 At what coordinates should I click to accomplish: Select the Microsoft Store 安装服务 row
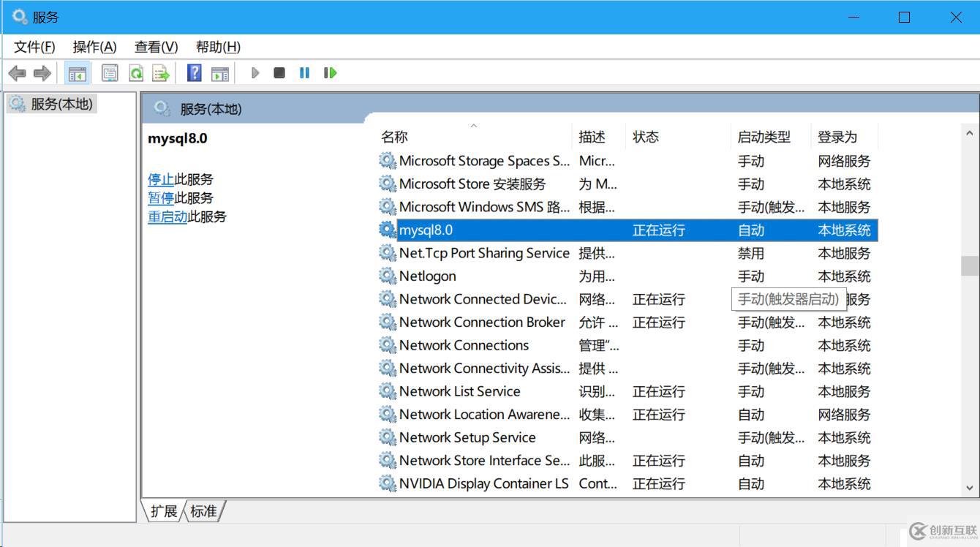point(627,184)
